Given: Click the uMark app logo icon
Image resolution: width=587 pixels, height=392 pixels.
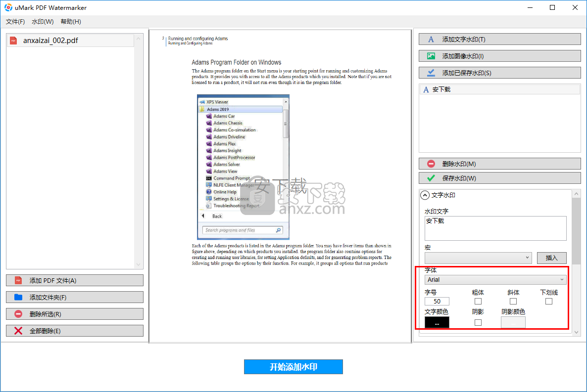Looking at the screenshot, I should tap(8, 7).
